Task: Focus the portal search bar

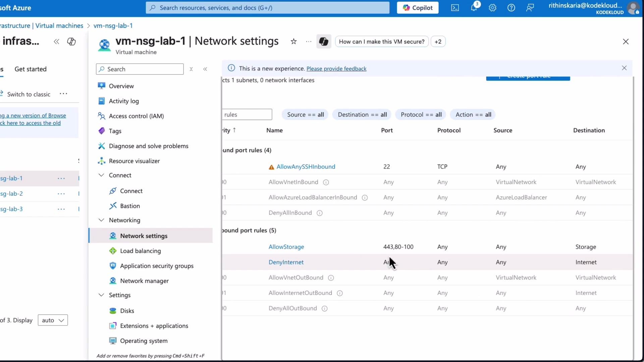Action: point(267,8)
